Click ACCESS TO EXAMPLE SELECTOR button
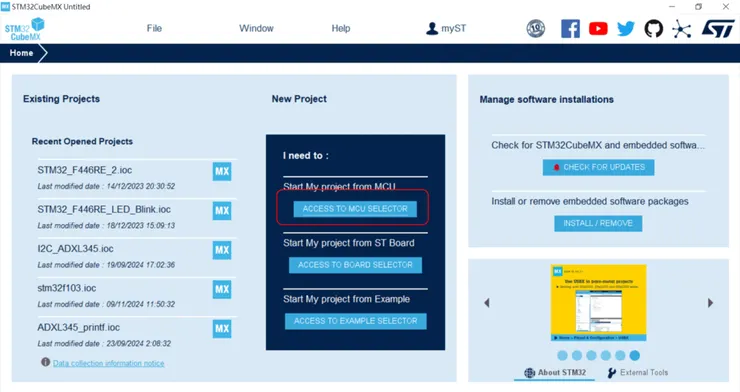 (355, 321)
